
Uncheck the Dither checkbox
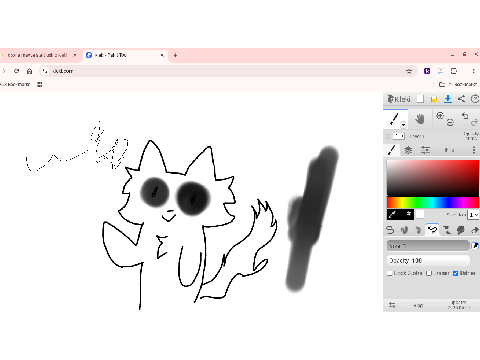(x=456, y=273)
